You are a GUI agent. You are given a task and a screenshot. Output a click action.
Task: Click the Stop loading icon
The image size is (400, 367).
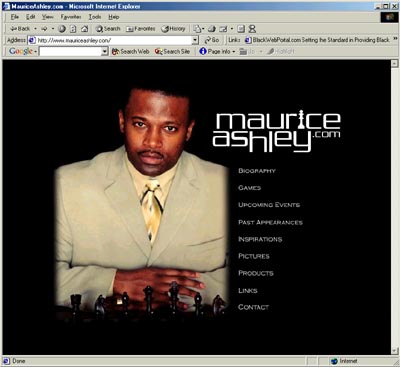pos(62,29)
